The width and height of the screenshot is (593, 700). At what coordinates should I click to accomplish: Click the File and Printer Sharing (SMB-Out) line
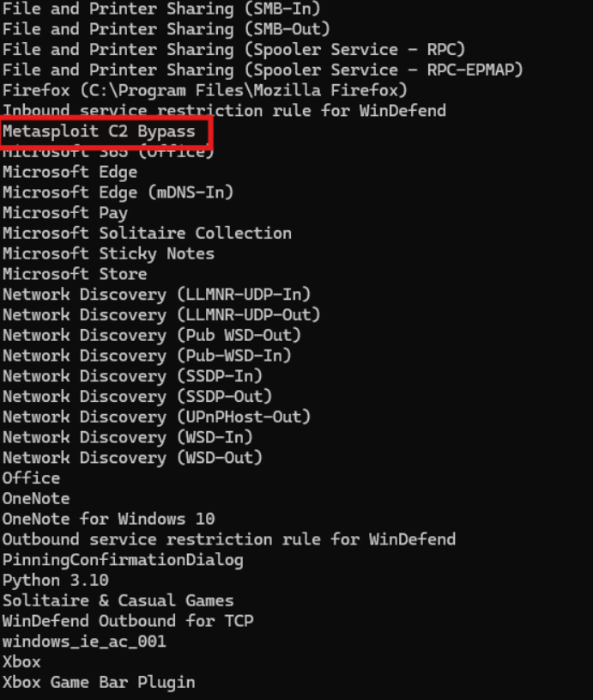point(166,28)
